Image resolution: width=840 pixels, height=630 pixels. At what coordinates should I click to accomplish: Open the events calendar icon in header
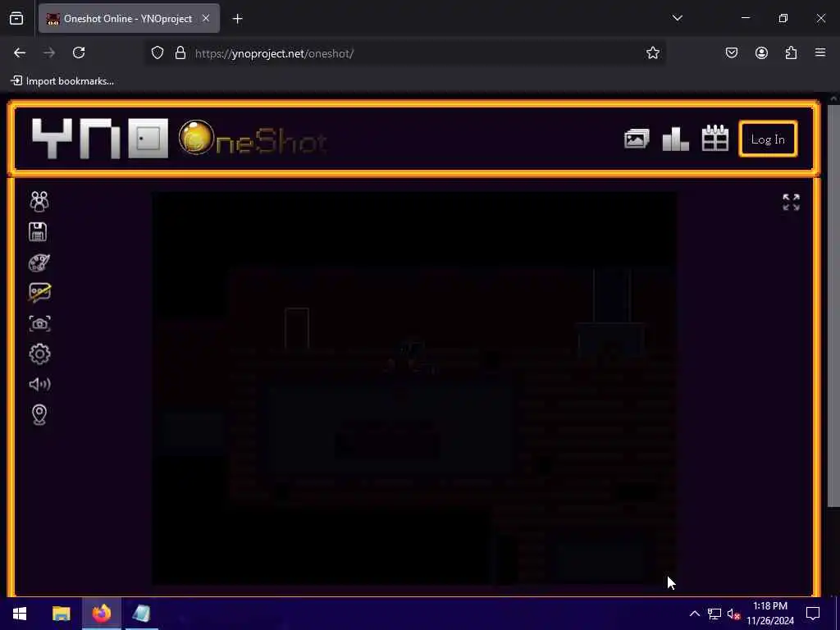pos(715,138)
